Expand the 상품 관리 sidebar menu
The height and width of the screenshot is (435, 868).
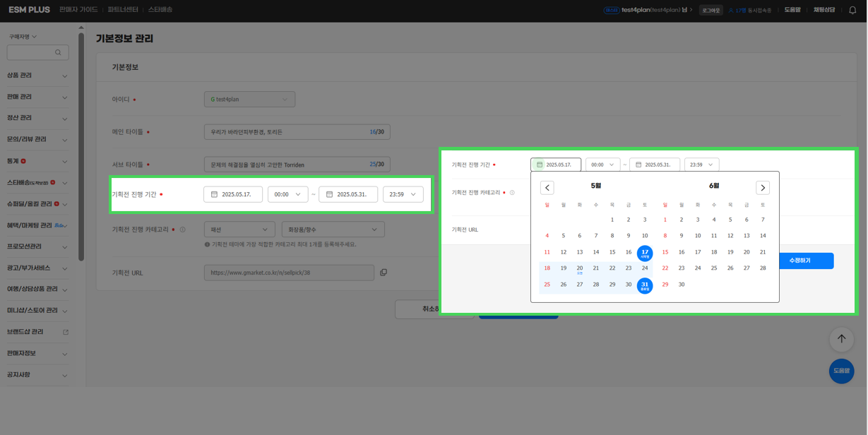(x=37, y=76)
